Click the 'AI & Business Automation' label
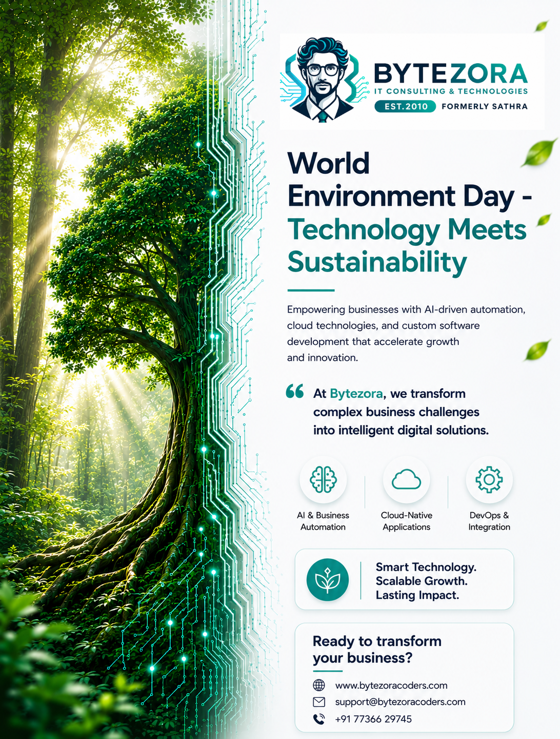 [323, 521]
